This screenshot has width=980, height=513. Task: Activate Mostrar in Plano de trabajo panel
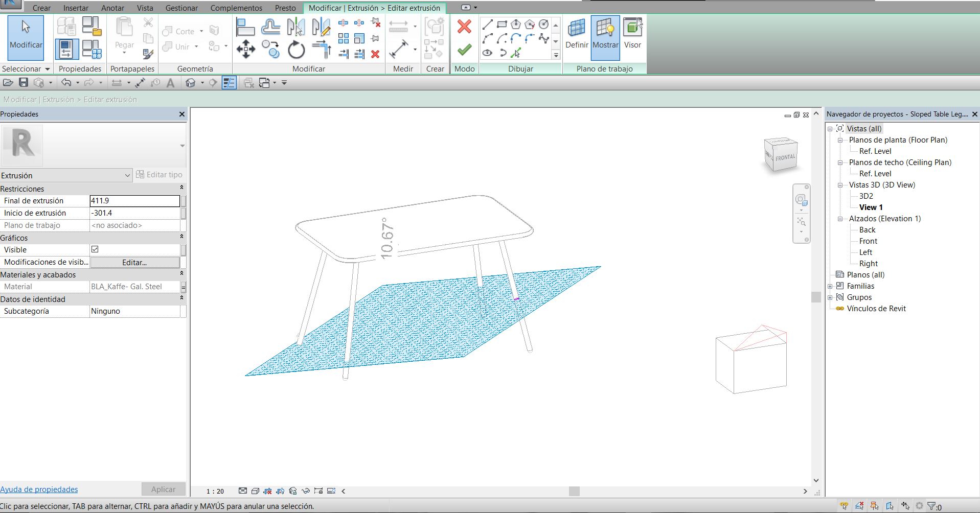[605, 36]
